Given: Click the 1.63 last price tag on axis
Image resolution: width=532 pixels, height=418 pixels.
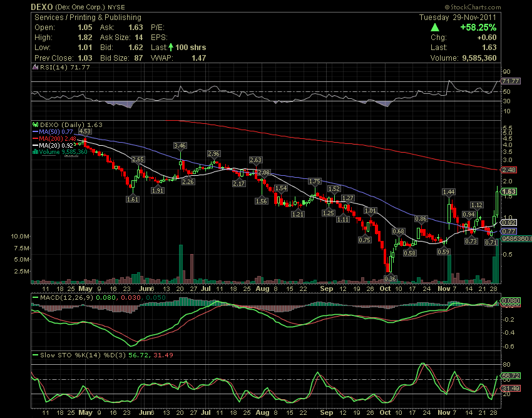Looking at the screenshot, I should tap(509, 191).
